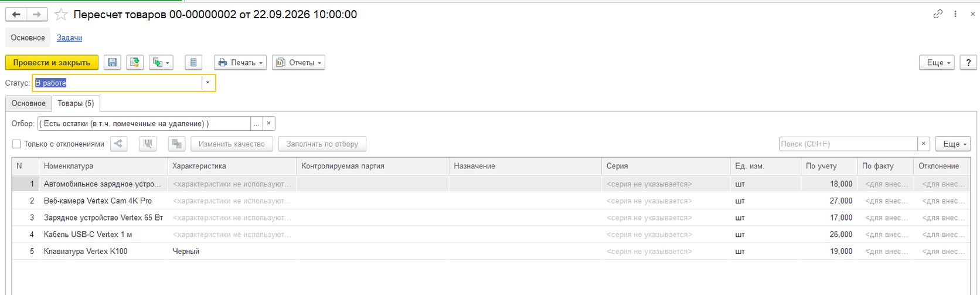Open document movements report icon
This screenshot has width=980, height=295.
(193, 63)
